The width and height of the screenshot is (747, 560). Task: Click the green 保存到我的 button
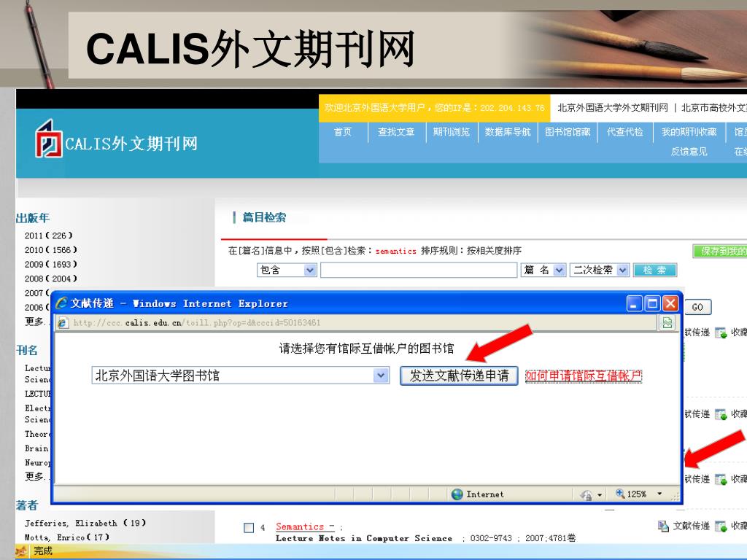pyautogui.click(x=720, y=251)
